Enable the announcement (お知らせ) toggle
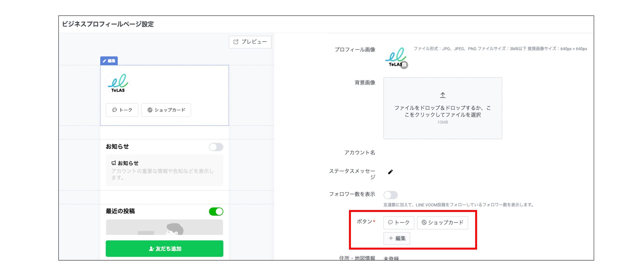The image size is (644, 275). pyautogui.click(x=216, y=147)
